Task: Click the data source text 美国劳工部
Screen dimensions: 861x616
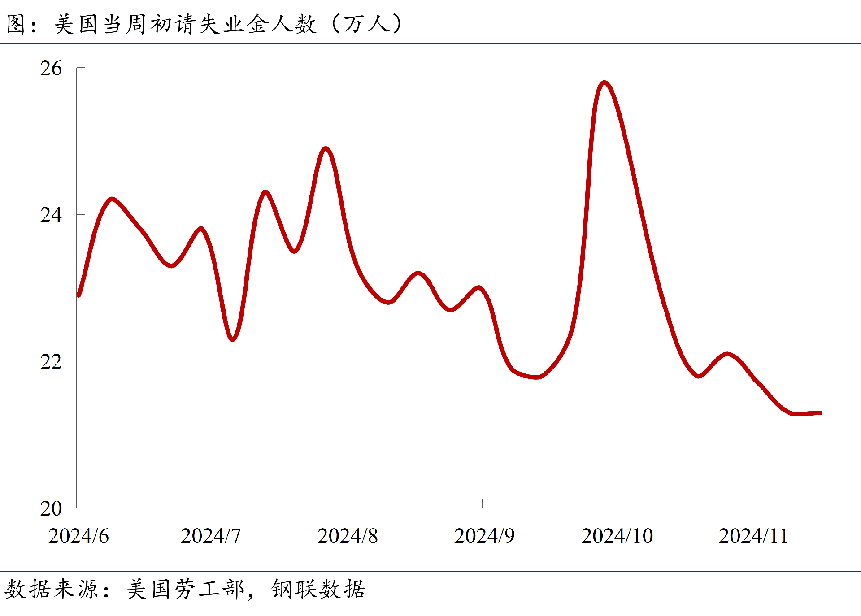Action: [185, 589]
